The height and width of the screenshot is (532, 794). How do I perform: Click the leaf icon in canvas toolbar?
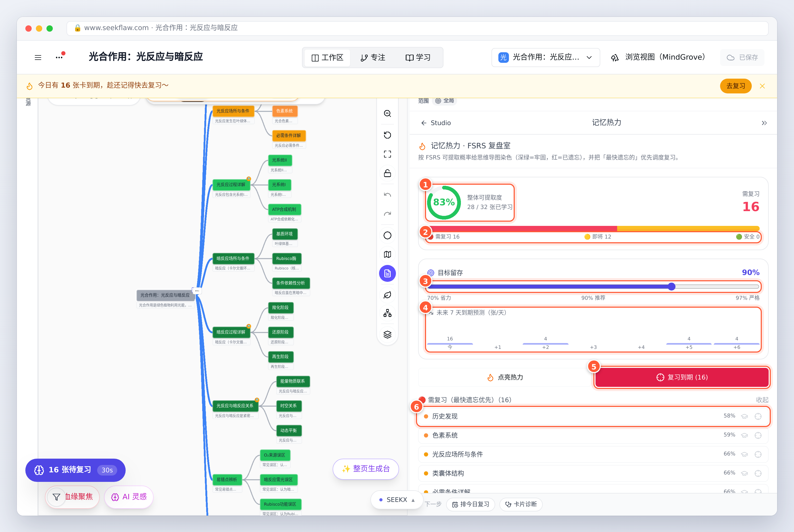[387, 295]
